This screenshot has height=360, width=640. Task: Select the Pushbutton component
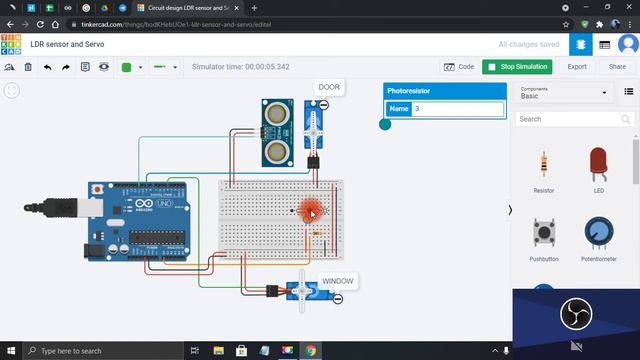tap(544, 239)
